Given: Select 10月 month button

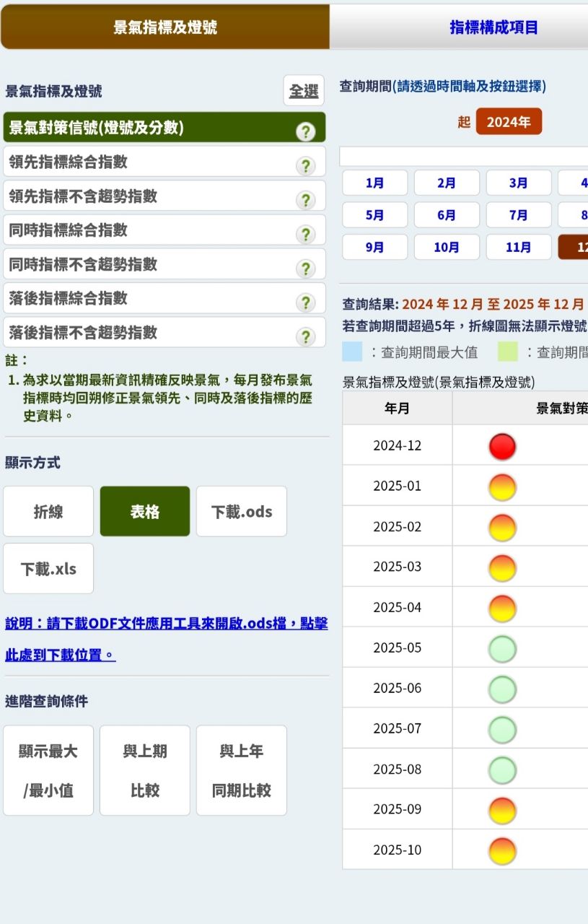Looking at the screenshot, I should tap(447, 248).
